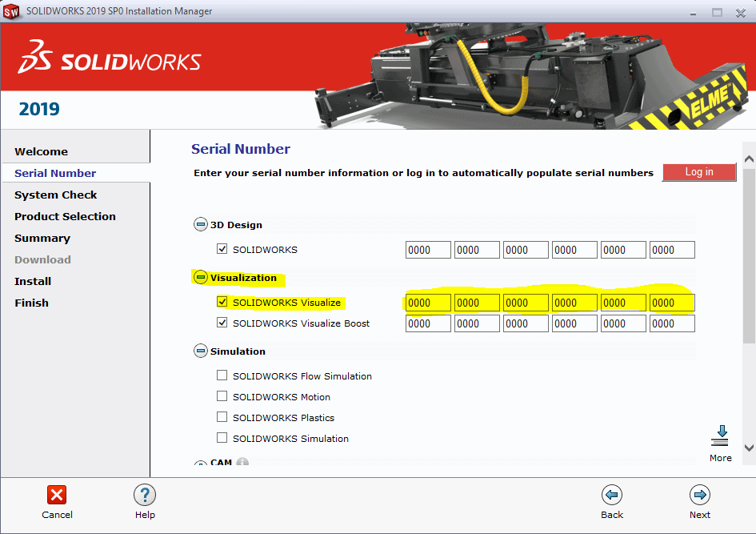The width and height of the screenshot is (756, 534).
Task: Click the red Log in button
Action: pos(699,172)
